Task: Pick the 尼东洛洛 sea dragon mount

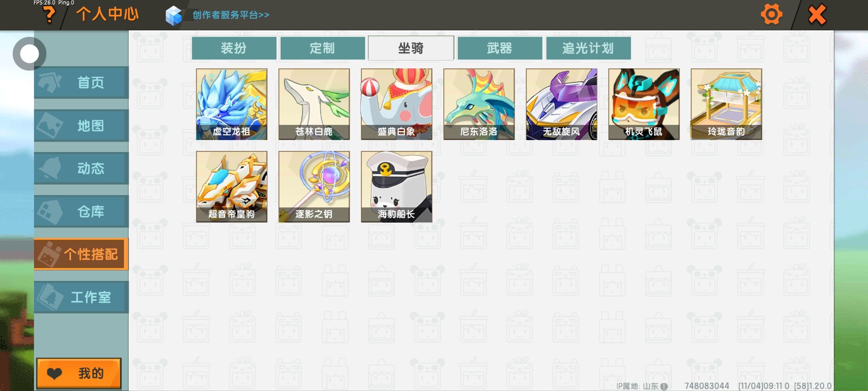Action: click(x=479, y=104)
